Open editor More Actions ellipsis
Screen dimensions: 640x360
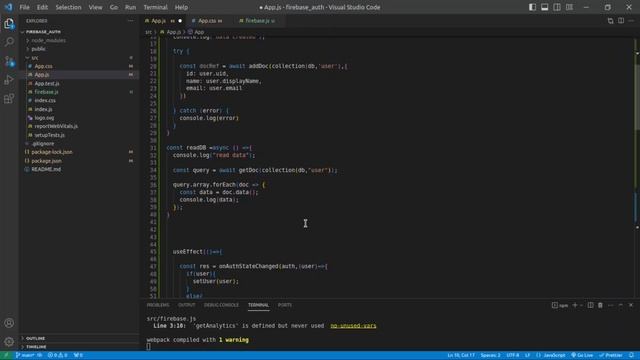(631, 21)
